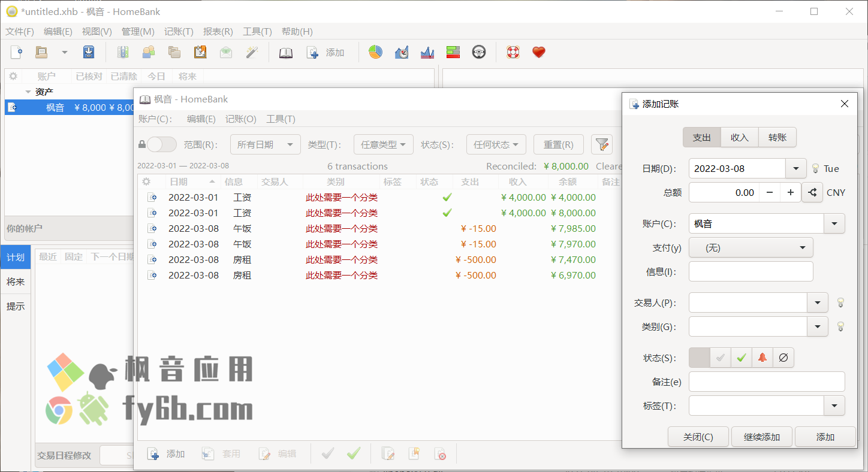Open vehicle cost steering wheel report

479,53
